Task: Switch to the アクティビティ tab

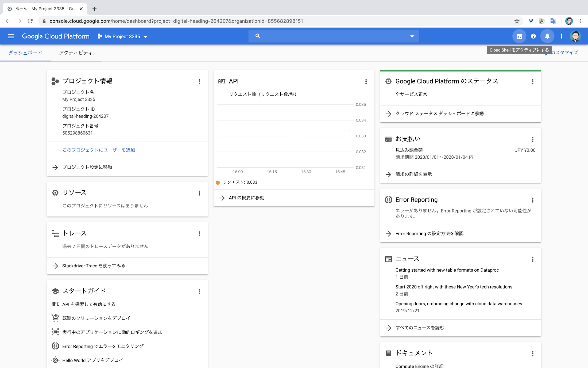Action: tap(76, 53)
